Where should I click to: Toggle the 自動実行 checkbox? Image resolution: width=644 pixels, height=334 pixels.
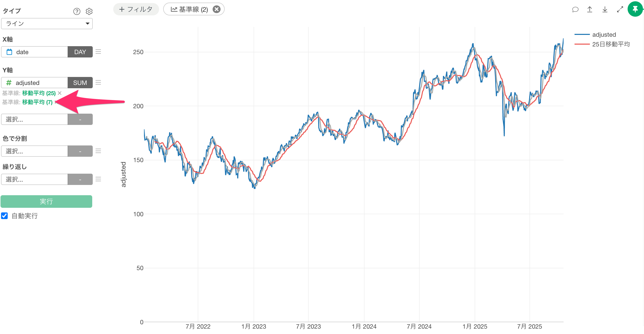pyautogui.click(x=5, y=216)
